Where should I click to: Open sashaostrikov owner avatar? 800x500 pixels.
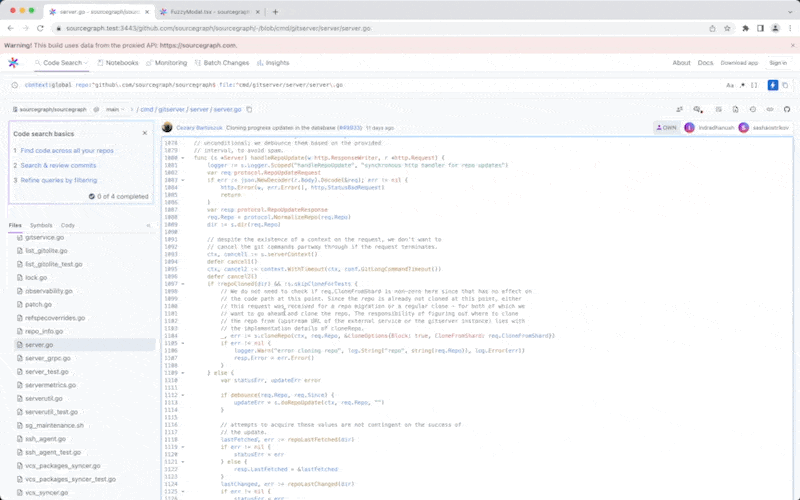[743, 128]
